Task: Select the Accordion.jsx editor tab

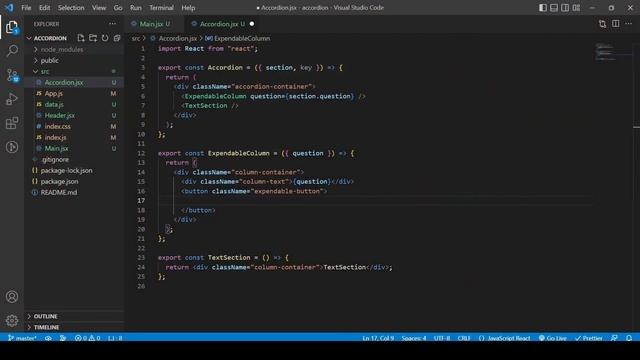Action: tap(222, 24)
